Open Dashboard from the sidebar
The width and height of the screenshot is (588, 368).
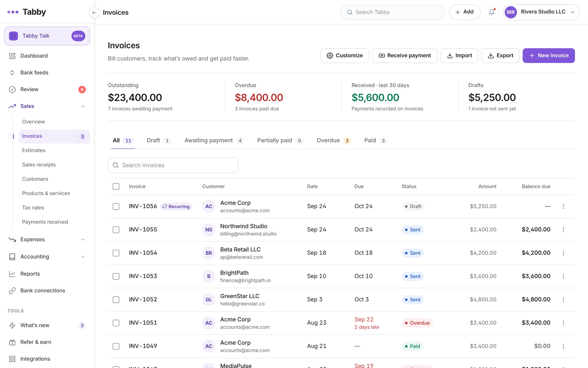47,56
